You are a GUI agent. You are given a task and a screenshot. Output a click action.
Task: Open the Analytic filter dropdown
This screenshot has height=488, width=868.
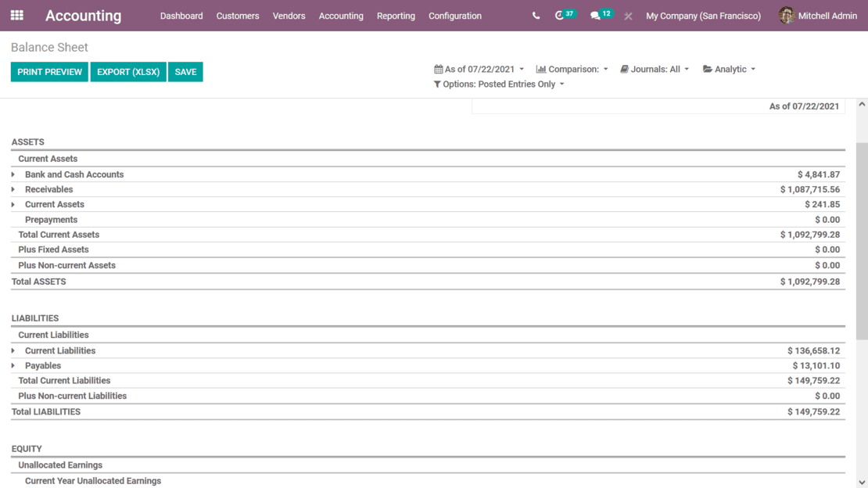click(x=729, y=69)
